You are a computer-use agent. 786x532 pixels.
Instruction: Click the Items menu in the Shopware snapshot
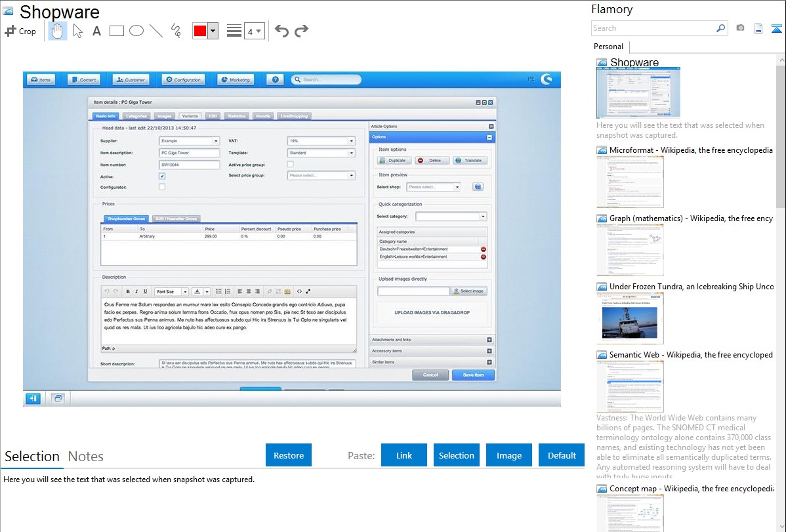(41, 80)
